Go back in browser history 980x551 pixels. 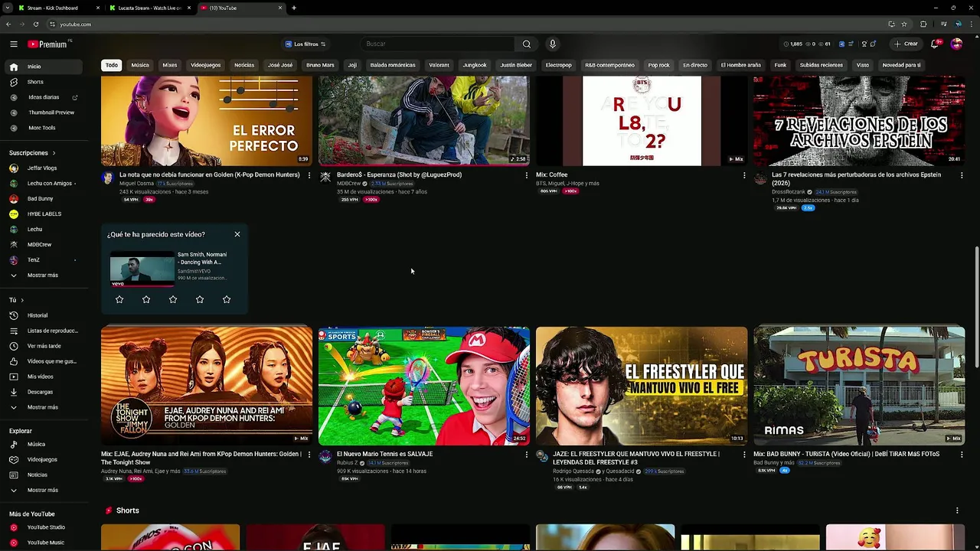coord(8,24)
